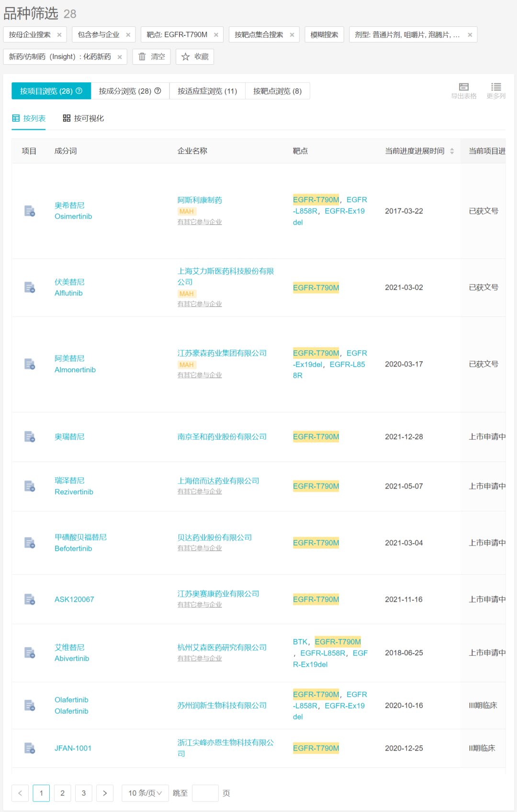Open 甲磺酸贝福替尼 Befotertinib link

pos(80,543)
